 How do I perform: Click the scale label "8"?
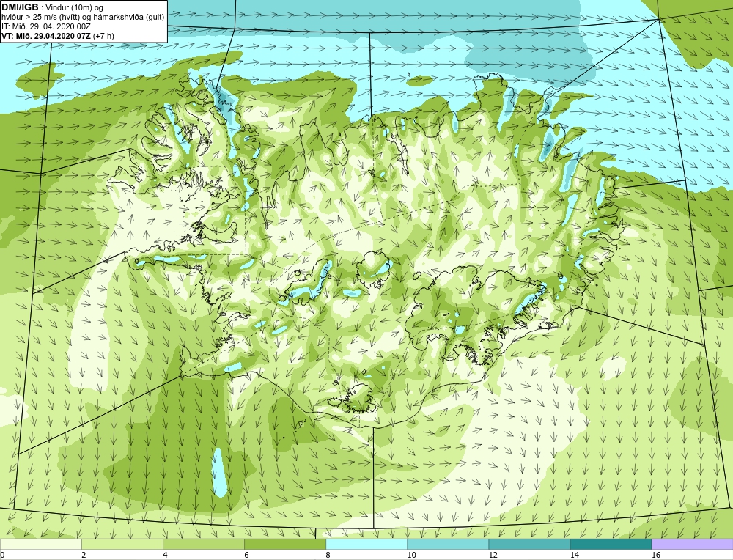[x=328, y=555]
